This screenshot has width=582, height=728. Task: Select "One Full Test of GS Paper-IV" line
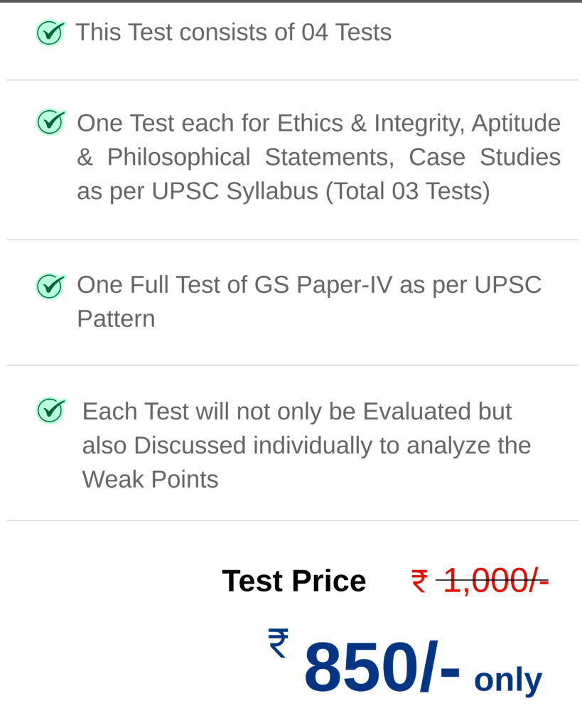(x=308, y=285)
